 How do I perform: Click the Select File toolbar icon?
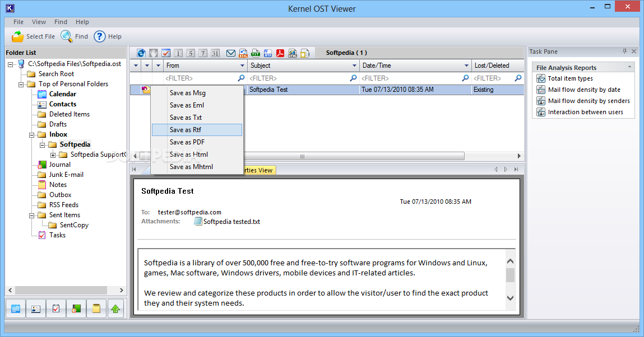18,36
